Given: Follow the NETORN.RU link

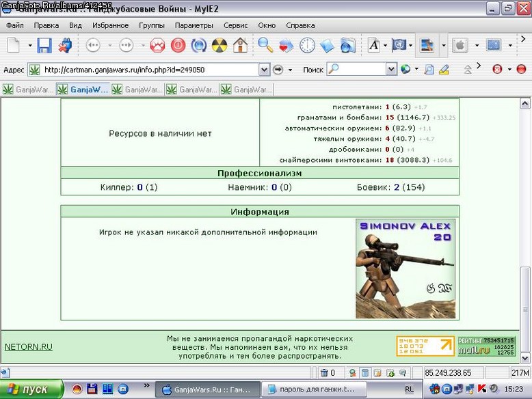Looking at the screenshot, I should click(x=29, y=347).
